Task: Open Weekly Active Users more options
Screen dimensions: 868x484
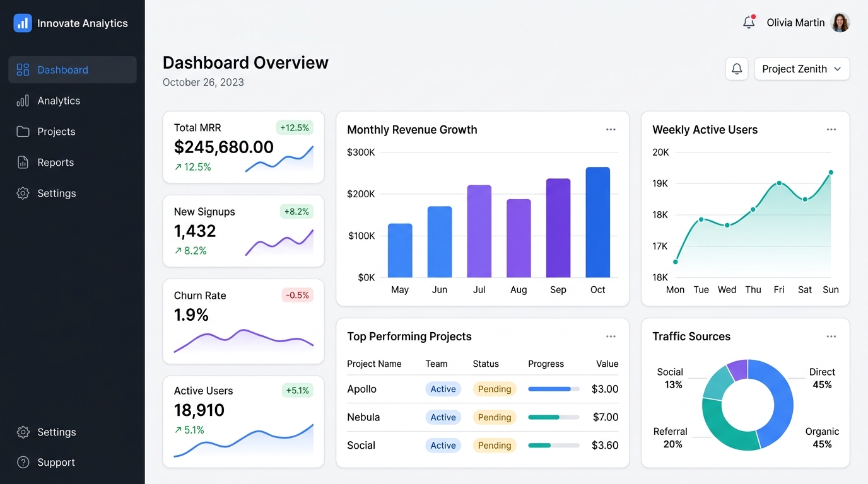Action: [x=831, y=129]
